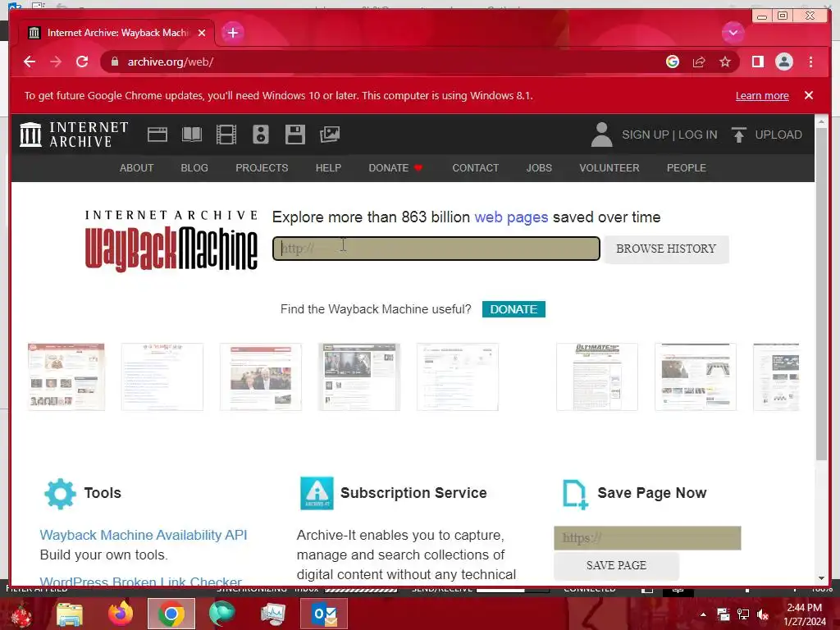Image resolution: width=840 pixels, height=630 pixels.
Task: Open Wayback Machine Availability API link
Action: coord(144,535)
